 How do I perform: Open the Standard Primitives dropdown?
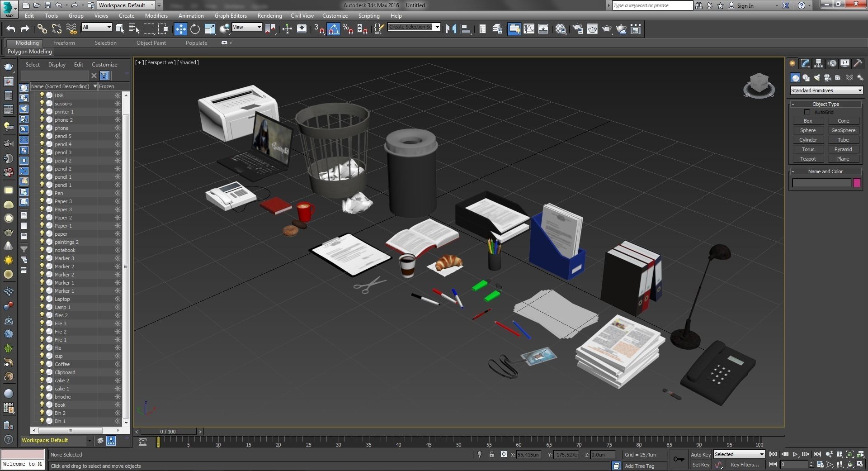pos(826,90)
